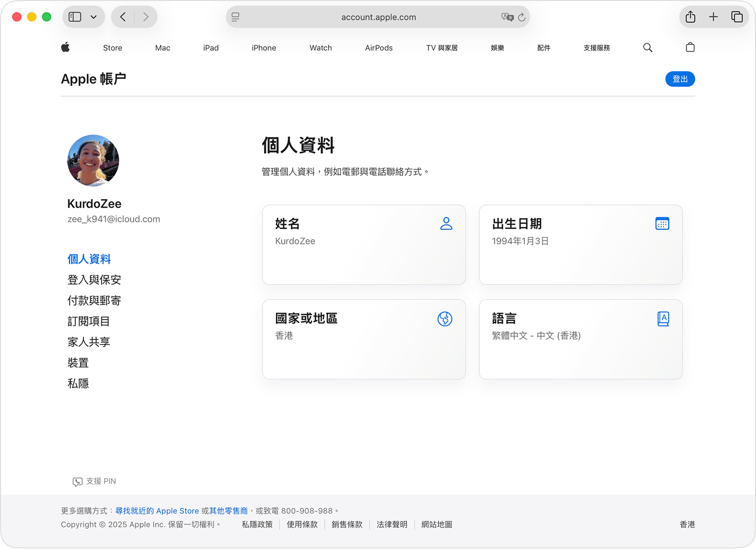This screenshot has height=549, width=756.
Task: Select 訂閱項目 in the sidebar
Action: point(89,321)
